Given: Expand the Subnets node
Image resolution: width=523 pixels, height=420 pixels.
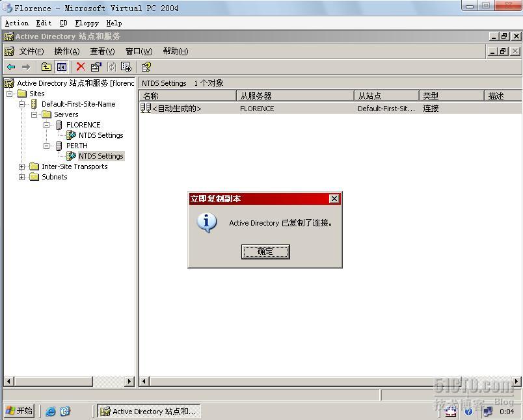Looking at the screenshot, I should coord(21,177).
